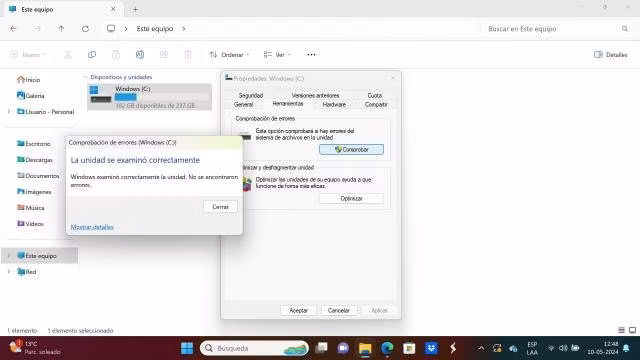640x360 pixels.
Task: Open the Nuevo dropdown
Action: click(x=28, y=54)
